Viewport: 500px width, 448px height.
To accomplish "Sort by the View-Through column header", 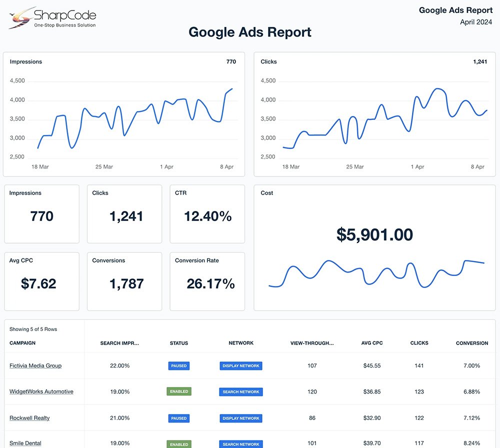I will 312,343.
